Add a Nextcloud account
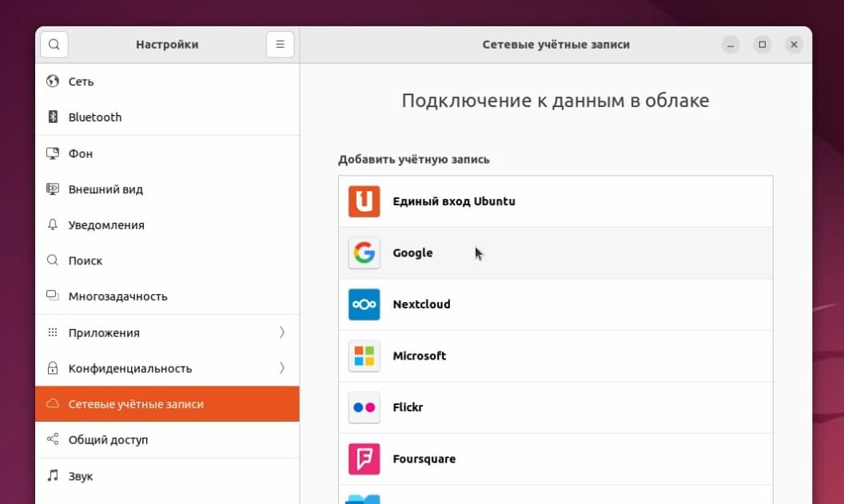Viewport: 844px width, 504px height. [555, 304]
